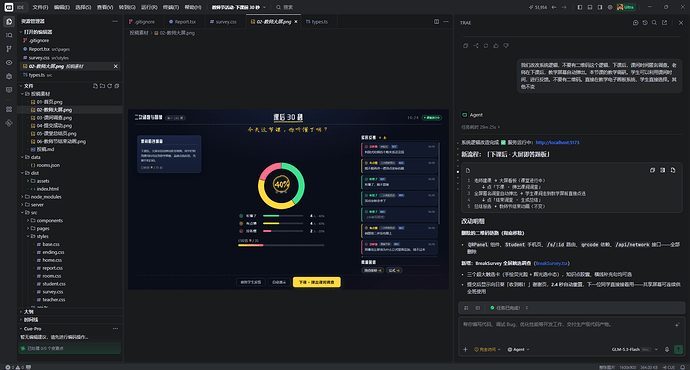Open the editor more actions ellipsis
Screen dimensions: 690x370
(x=446, y=22)
